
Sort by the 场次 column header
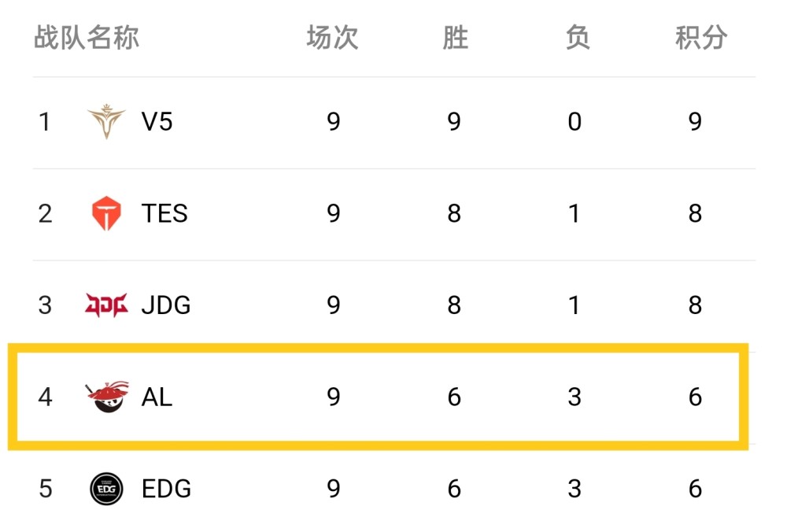click(332, 38)
